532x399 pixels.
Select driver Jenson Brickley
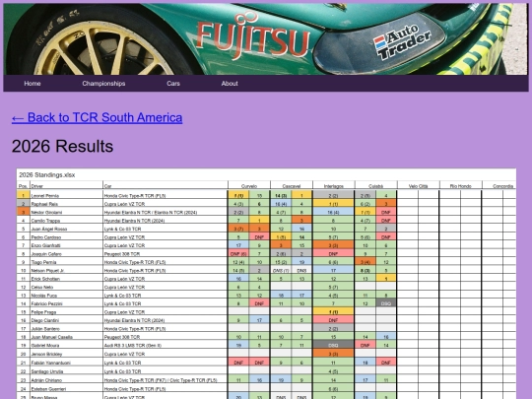pos(46,354)
